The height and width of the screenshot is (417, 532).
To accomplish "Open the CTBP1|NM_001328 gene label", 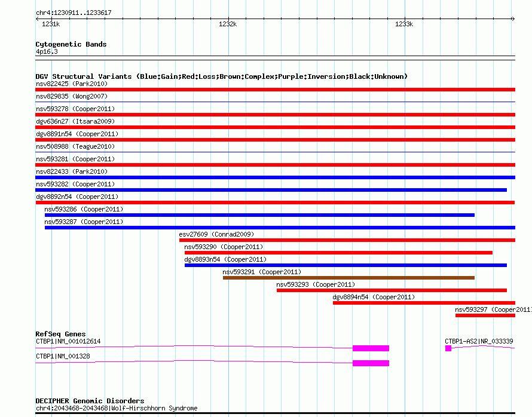I will click(x=63, y=356).
